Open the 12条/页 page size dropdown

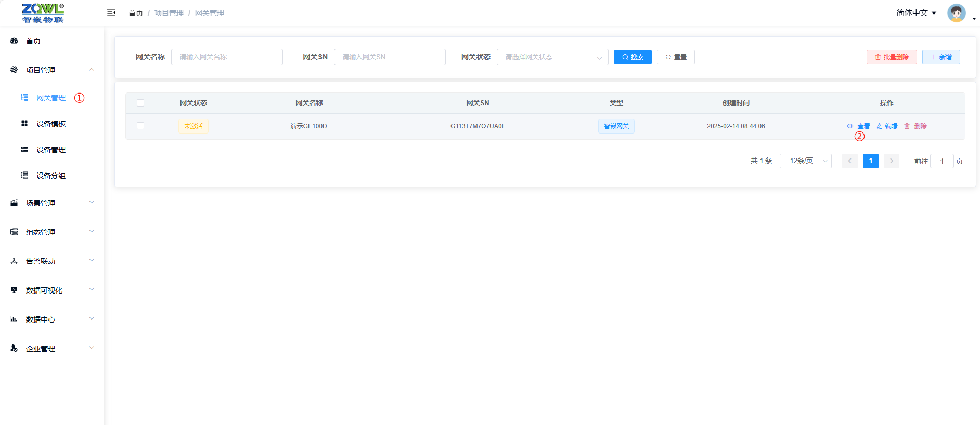point(805,161)
